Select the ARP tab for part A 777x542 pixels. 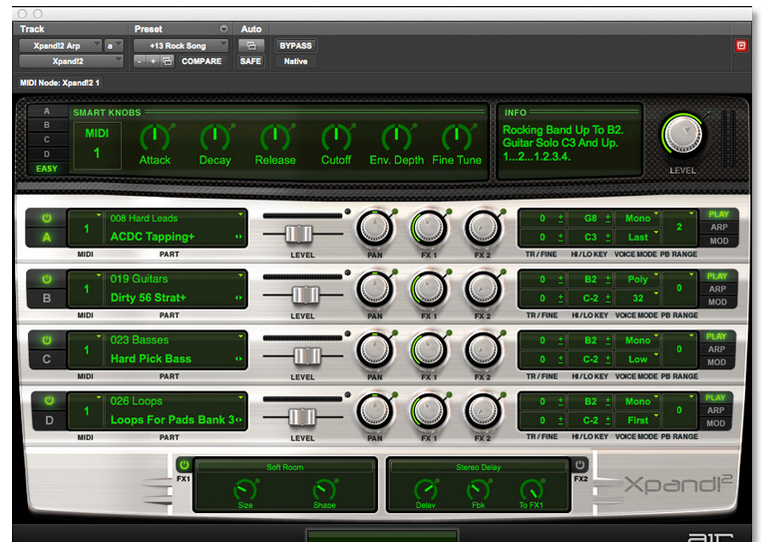(x=719, y=227)
